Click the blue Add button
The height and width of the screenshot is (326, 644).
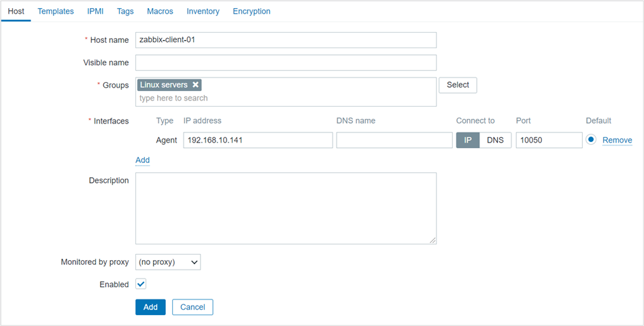tap(150, 307)
